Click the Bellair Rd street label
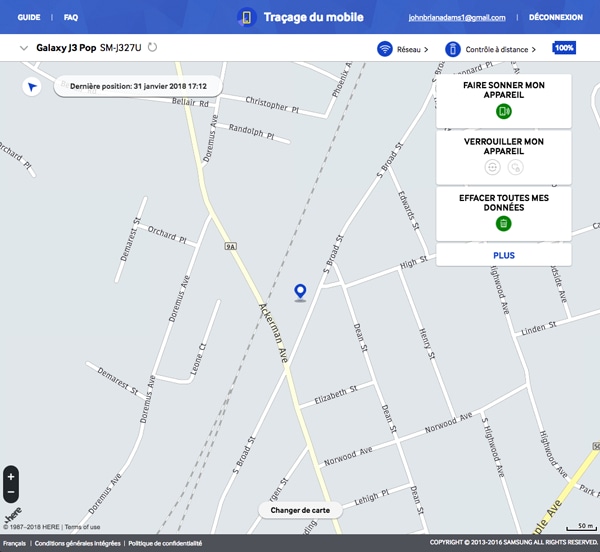 (x=190, y=102)
